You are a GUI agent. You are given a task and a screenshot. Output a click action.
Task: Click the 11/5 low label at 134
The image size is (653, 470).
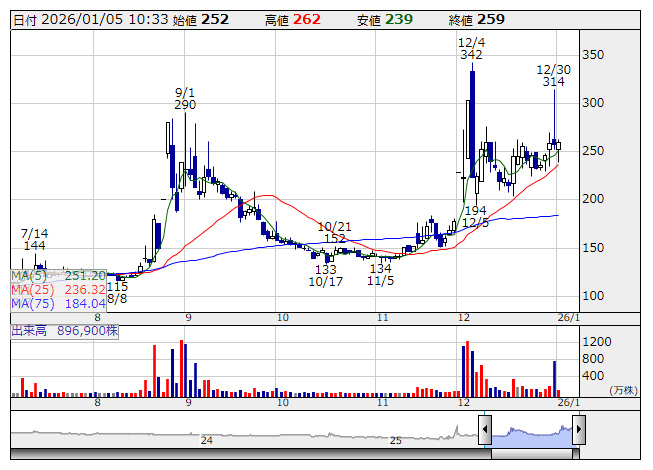pyautogui.click(x=380, y=276)
